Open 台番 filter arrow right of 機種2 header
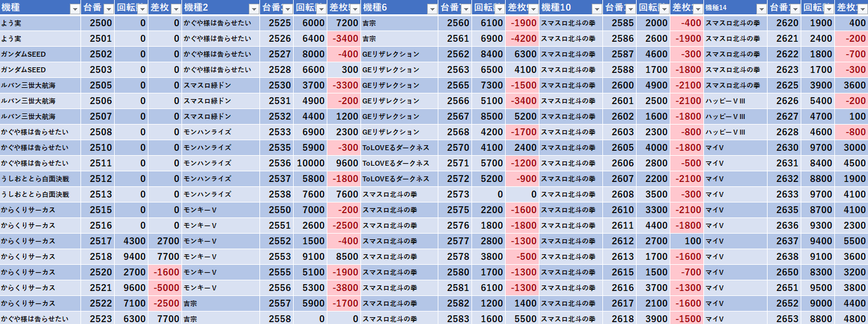Screen dimensions: 868x324 click(x=287, y=9)
